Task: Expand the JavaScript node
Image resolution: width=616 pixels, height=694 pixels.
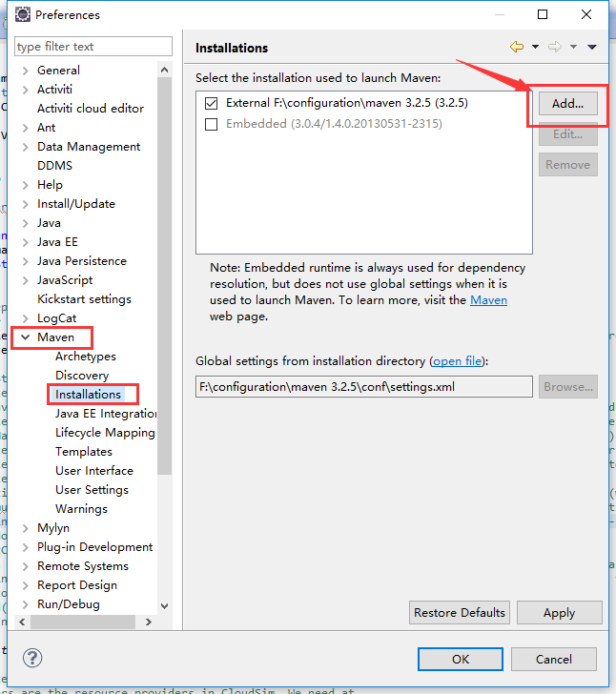Action: [25, 280]
